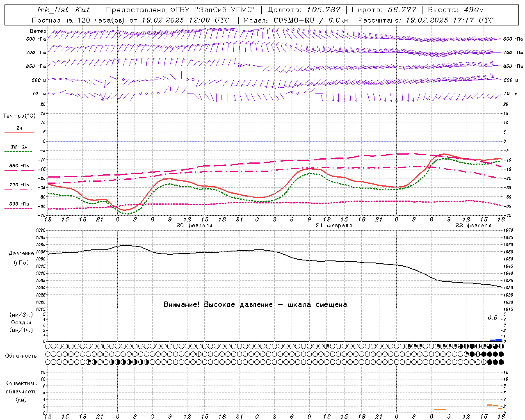Image resolution: width=525 pixels, height=420 pixels.
Task: Click the warning Внимание! Высокое давление – шкала смещена
Action: (255, 304)
